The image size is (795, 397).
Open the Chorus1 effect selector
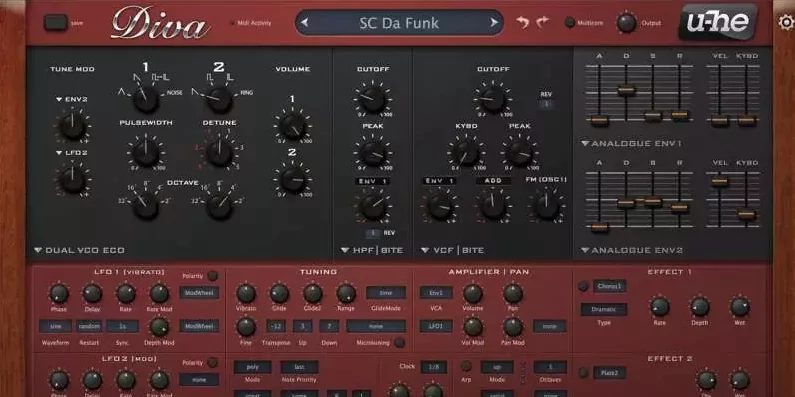609,286
